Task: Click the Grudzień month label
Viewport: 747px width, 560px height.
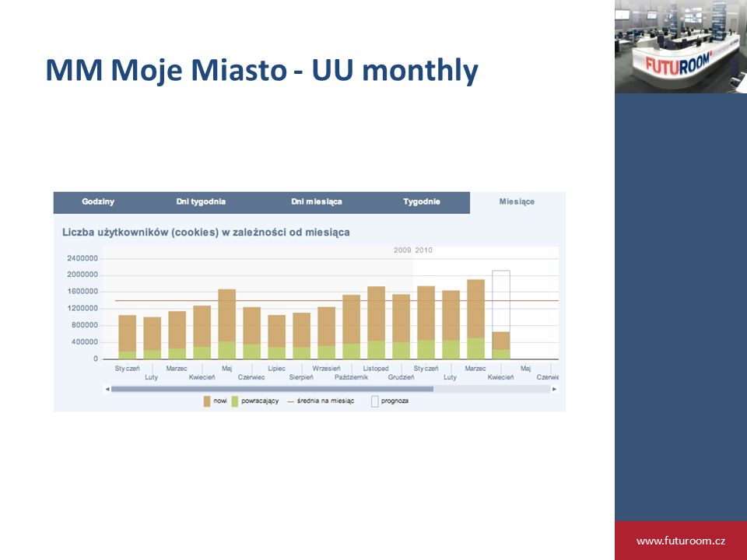Action: point(401,377)
